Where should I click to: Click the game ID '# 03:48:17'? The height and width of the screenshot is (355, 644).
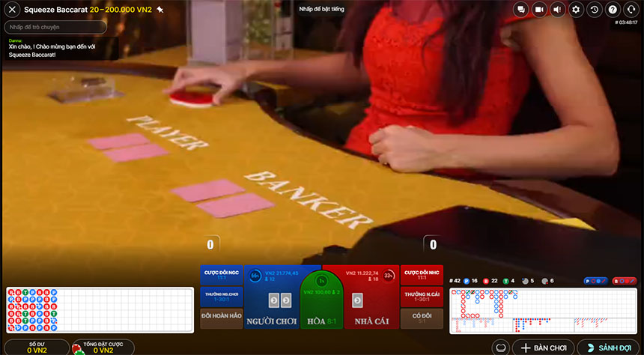click(625, 22)
